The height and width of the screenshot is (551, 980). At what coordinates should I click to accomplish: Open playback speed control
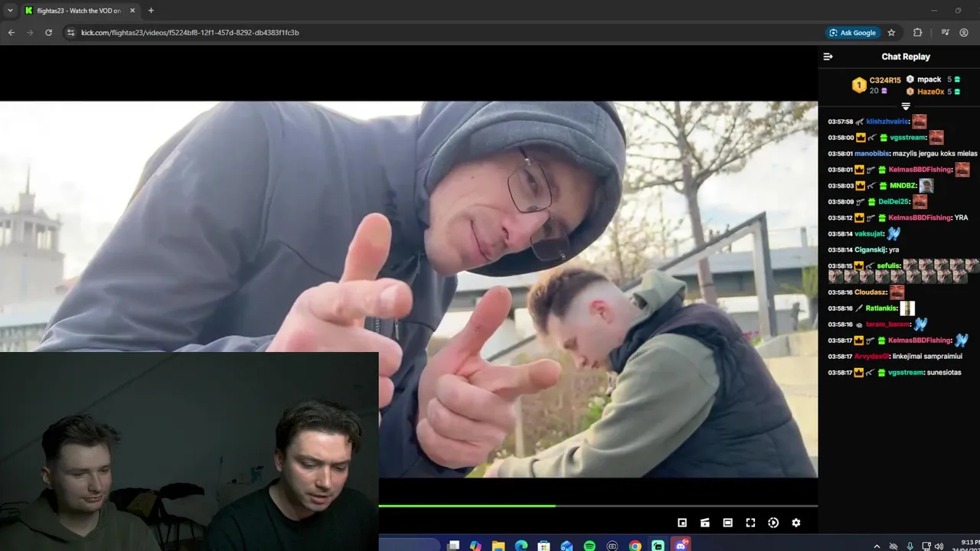[x=773, y=523]
